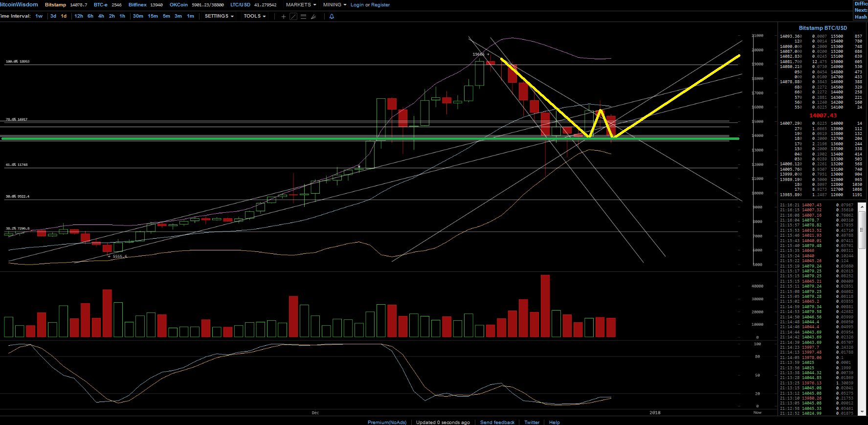Open the MARKETS dropdown menu
The width and height of the screenshot is (868, 425).
pyautogui.click(x=301, y=5)
